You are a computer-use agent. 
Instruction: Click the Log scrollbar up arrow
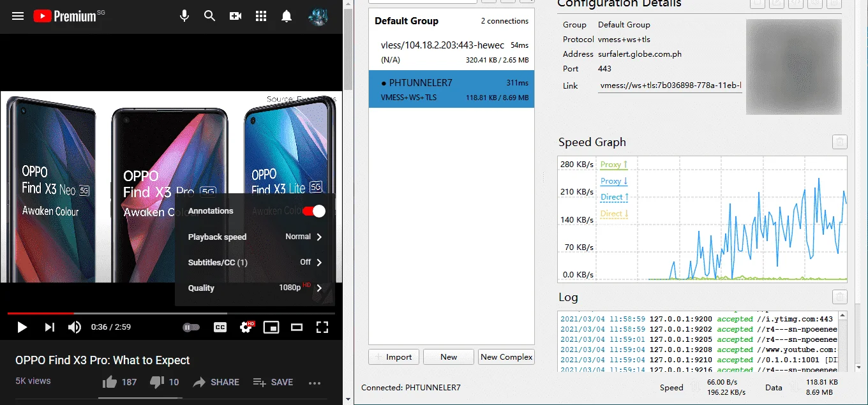842,316
